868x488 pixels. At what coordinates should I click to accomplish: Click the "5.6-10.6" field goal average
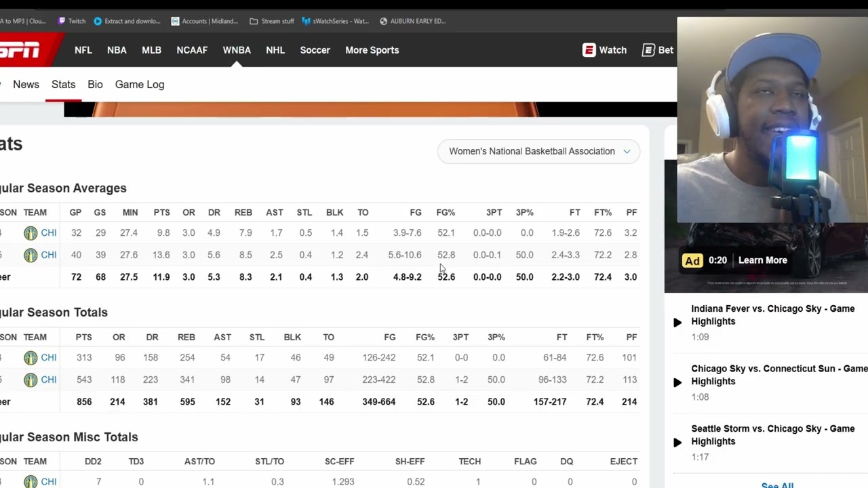[405, 255]
